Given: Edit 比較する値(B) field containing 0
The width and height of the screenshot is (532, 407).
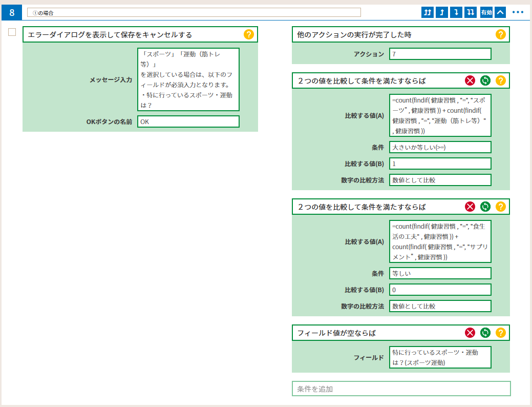Looking at the screenshot, I should [x=440, y=290].
